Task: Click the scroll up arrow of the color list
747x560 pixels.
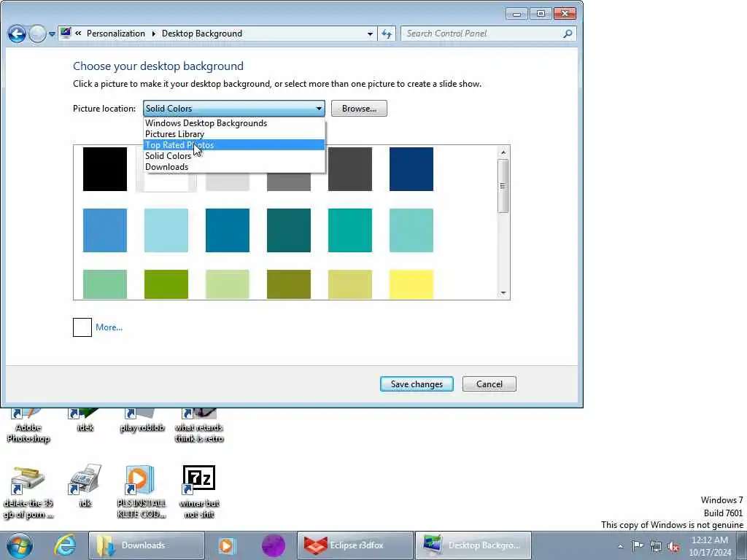Action: coord(503,152)
